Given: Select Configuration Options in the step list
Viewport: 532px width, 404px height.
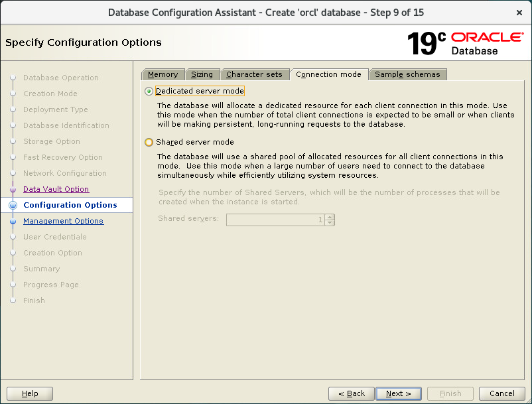Looking at the screenshot, I should [x=70, y=205].
